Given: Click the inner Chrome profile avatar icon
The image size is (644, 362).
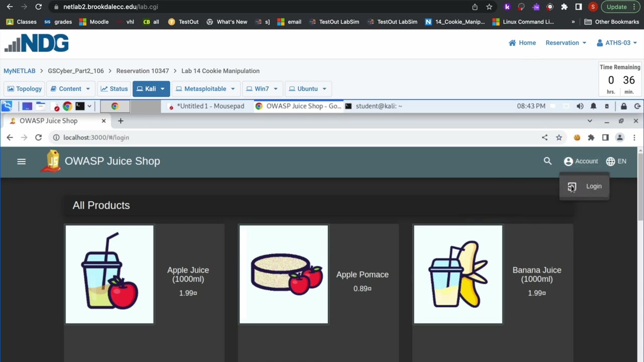Looking at the screenshot, I should (620, 137).
